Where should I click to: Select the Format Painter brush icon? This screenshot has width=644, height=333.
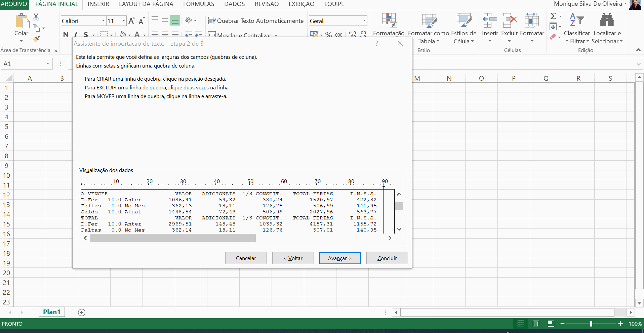pyautogui.click(x=36, y=39)
